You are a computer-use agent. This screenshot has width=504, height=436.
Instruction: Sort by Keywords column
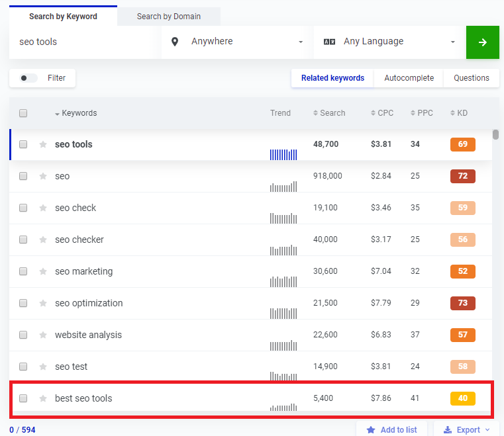76,113
